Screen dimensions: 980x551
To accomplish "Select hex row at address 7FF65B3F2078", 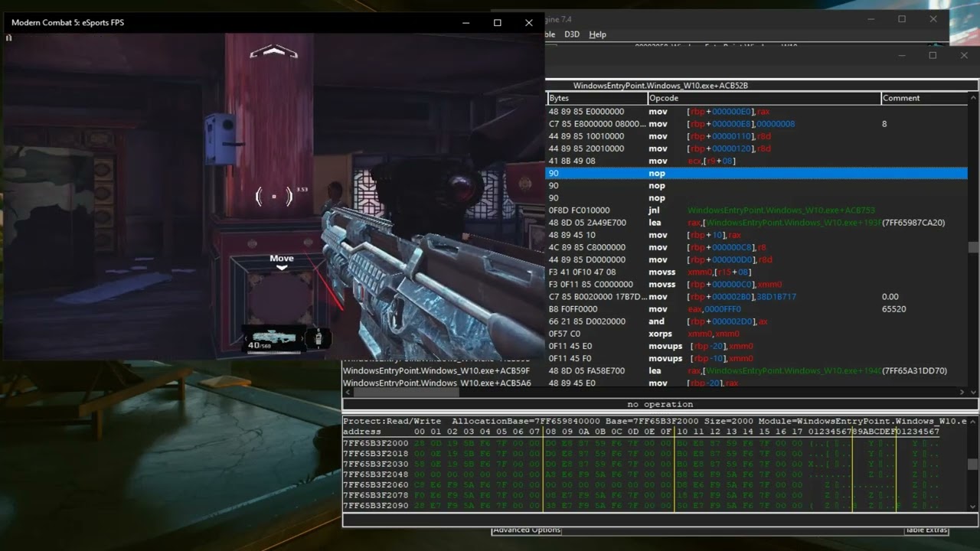I will click(x=642, y=496).
